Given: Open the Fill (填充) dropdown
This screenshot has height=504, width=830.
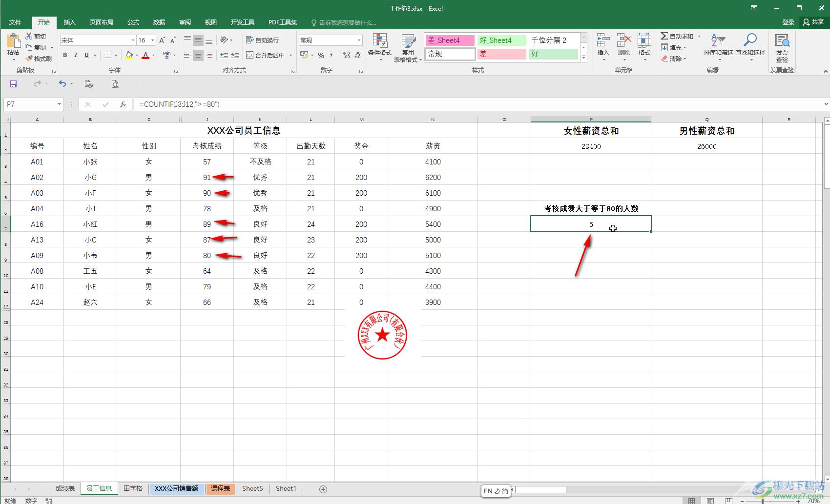Looking at the screenshot, I should pos(674,47).
